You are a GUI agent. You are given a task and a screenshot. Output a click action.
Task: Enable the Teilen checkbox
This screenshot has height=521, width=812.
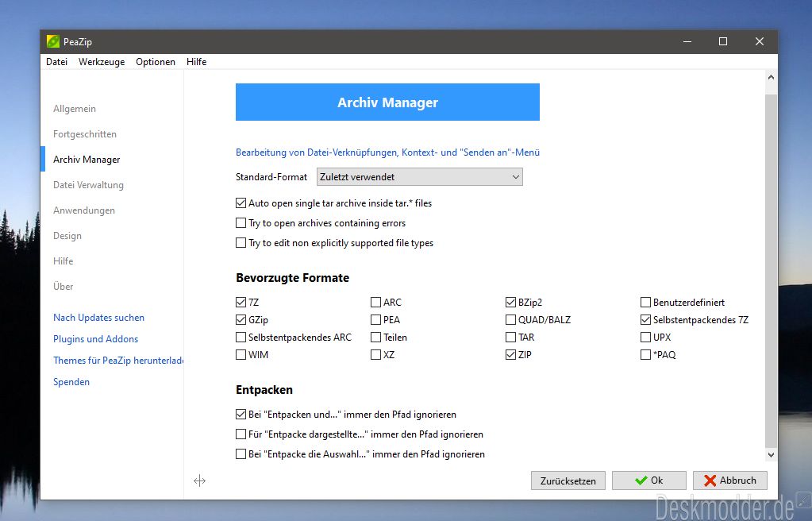376,338
